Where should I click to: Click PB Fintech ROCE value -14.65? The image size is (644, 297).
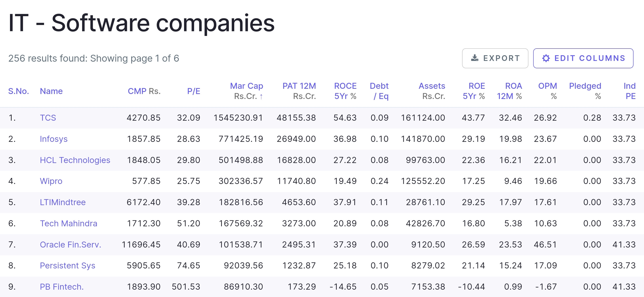343,287
